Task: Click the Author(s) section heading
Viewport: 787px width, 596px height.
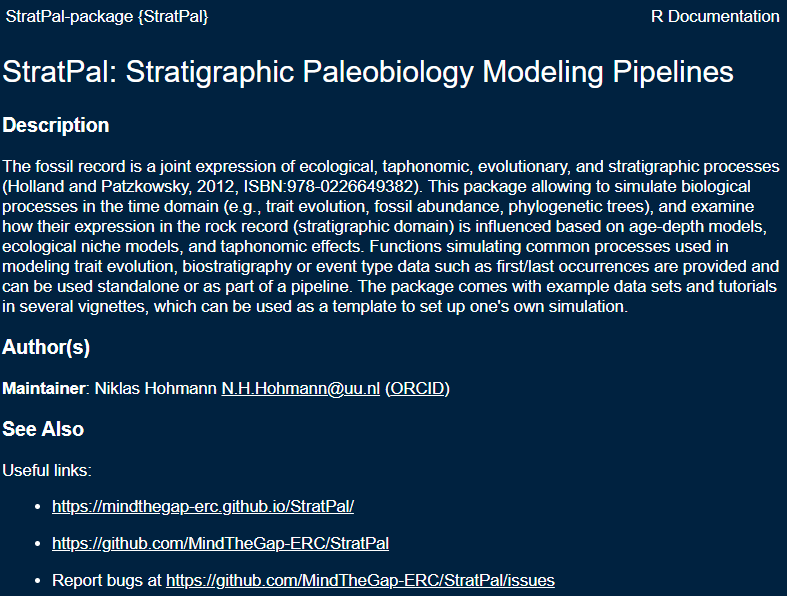Action: [x=46, y=347]
